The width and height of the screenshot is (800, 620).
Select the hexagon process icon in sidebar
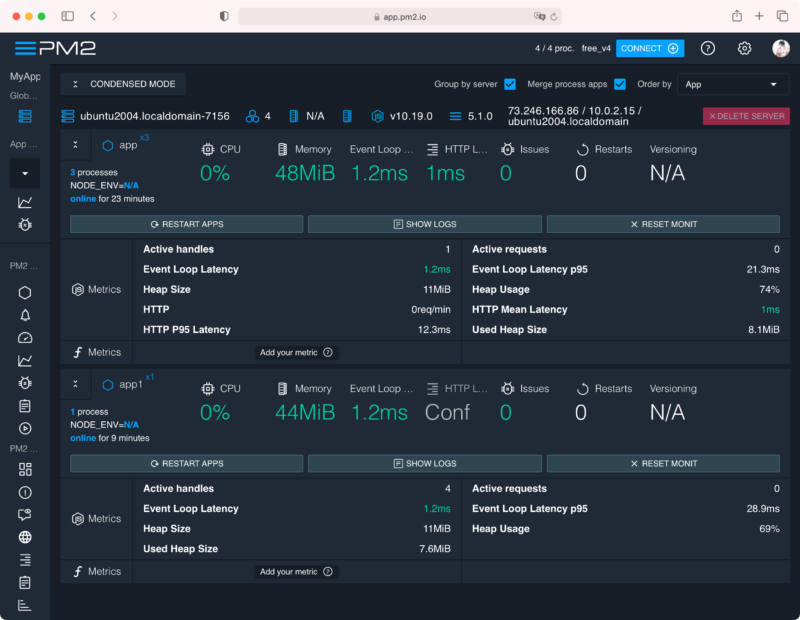25,293
